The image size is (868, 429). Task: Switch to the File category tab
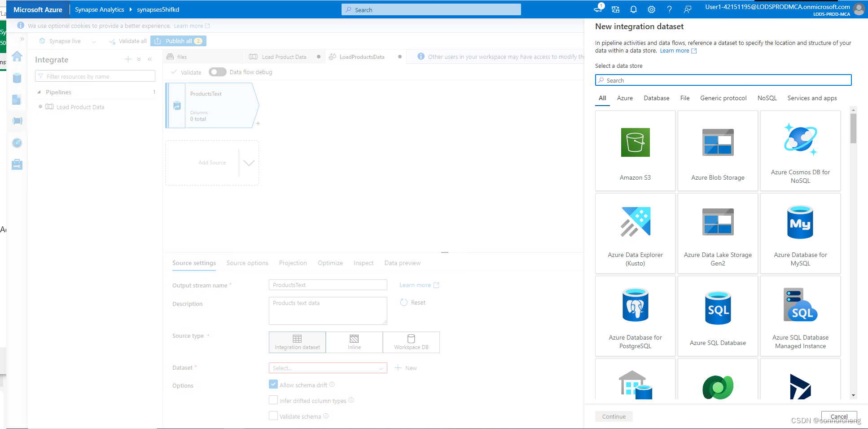(x=685, y=98)
